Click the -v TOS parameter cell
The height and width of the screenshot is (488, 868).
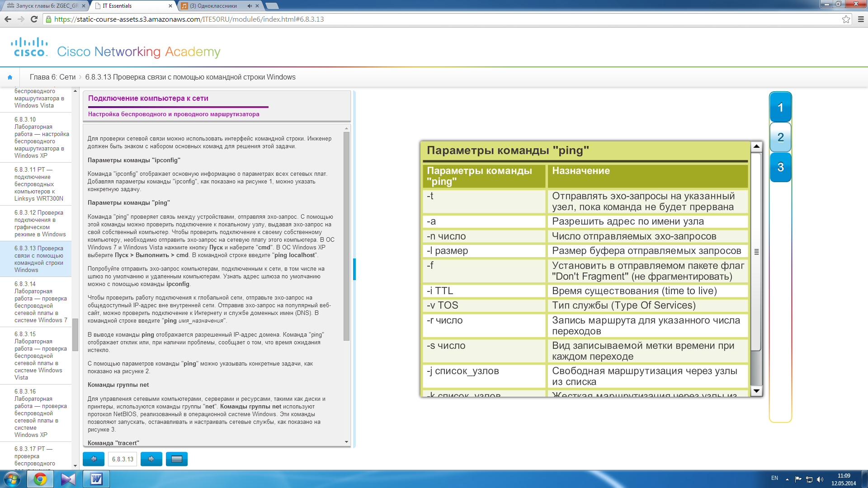[484, 305]
